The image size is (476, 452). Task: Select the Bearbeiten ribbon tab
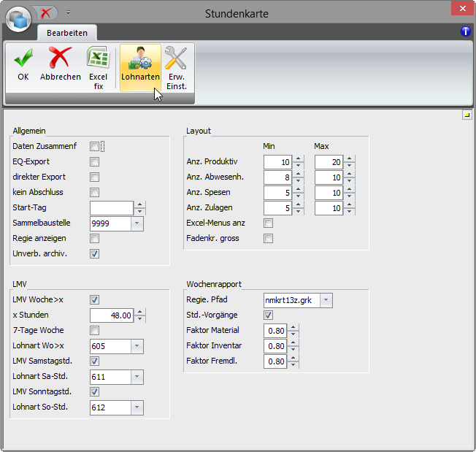(x=67, y=33)
